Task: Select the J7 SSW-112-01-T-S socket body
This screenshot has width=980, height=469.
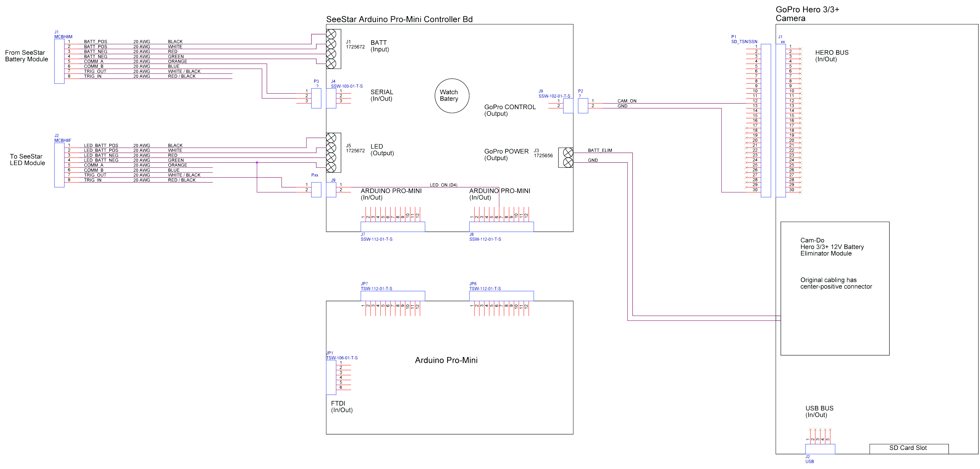Action: [x=393, y=227]
